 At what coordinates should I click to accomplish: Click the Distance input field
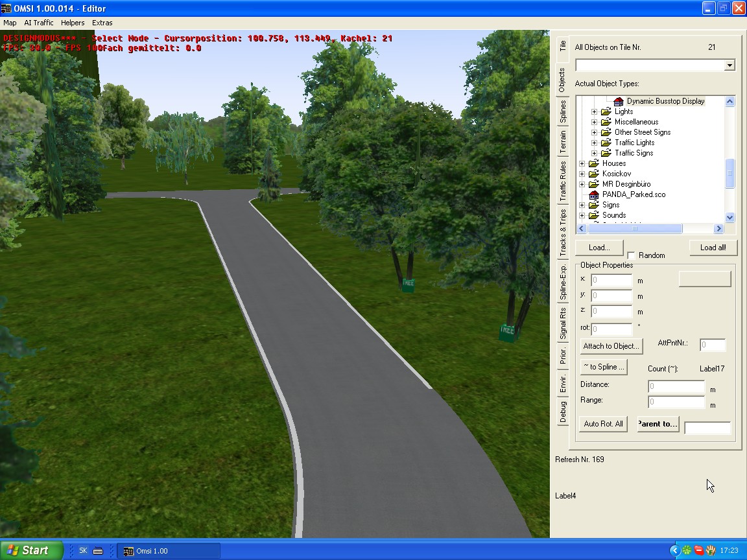676,386
